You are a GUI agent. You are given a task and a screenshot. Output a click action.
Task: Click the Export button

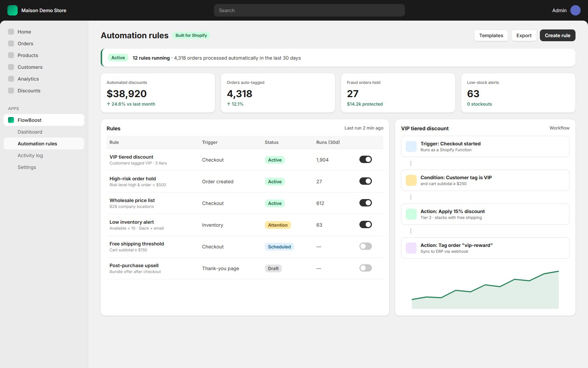coord(524,35)
